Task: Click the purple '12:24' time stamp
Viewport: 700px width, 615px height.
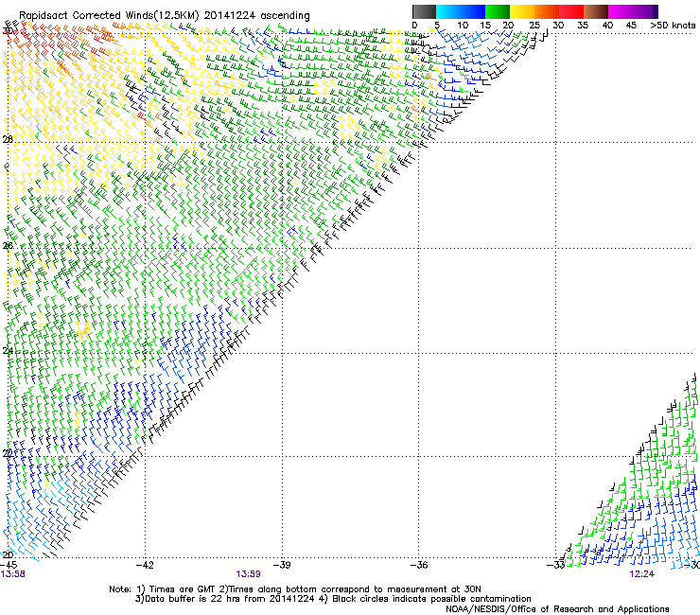Action: [x=642, y=574]
